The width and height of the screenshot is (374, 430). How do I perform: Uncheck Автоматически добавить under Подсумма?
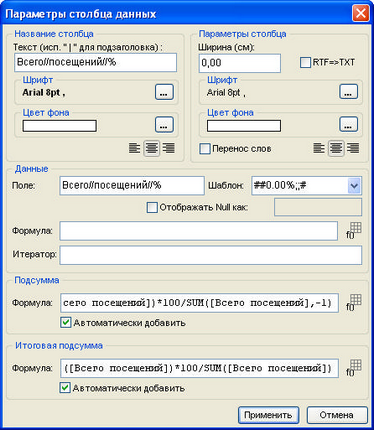click(66, 323)
